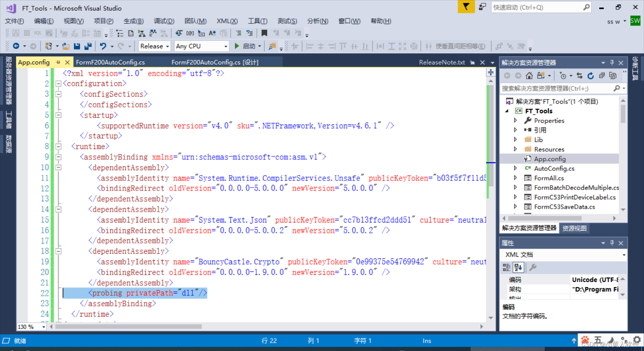
Task: Click the Find in Files icon
Action: [x=272, y=46]
